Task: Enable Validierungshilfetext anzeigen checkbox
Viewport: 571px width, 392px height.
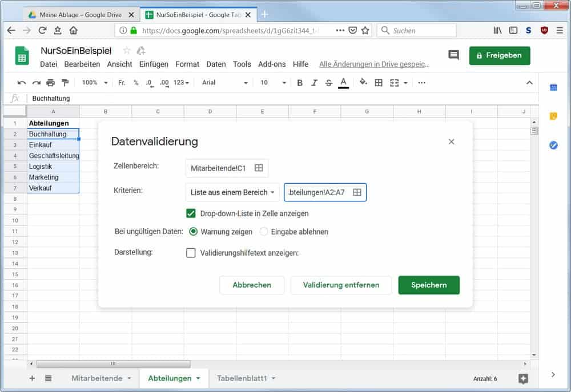Action: 191,253
